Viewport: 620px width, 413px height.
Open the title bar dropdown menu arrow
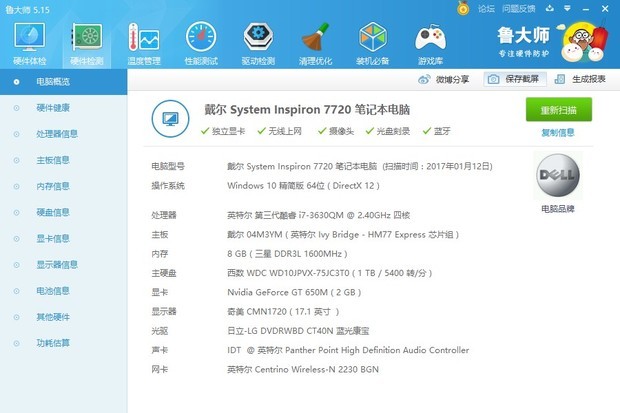point(567,8)
